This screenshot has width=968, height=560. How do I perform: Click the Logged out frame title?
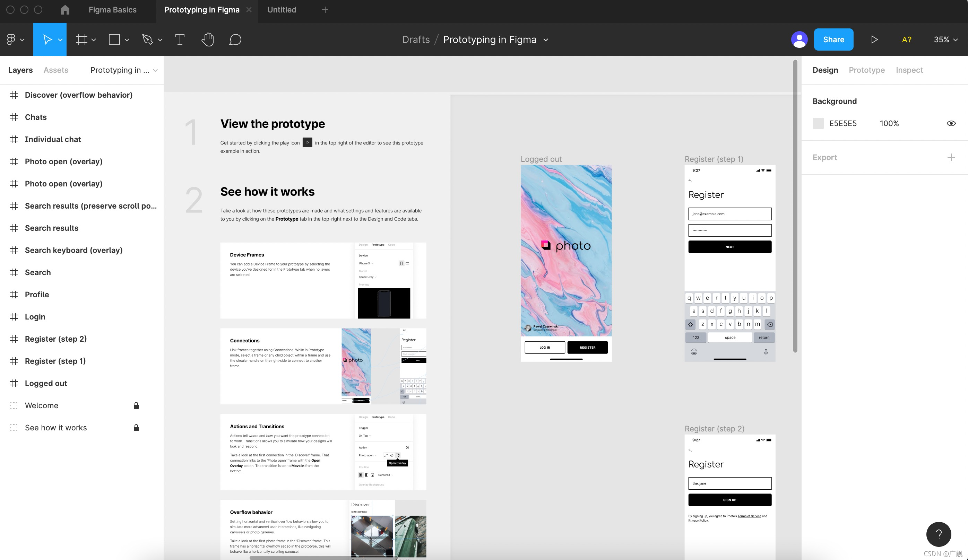click(541, 159)
